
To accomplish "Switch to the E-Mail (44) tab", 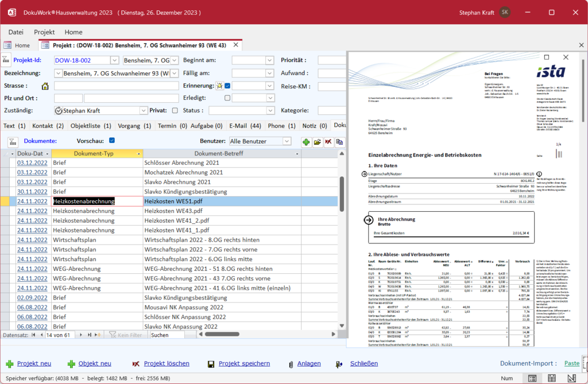I will [245, 126].
